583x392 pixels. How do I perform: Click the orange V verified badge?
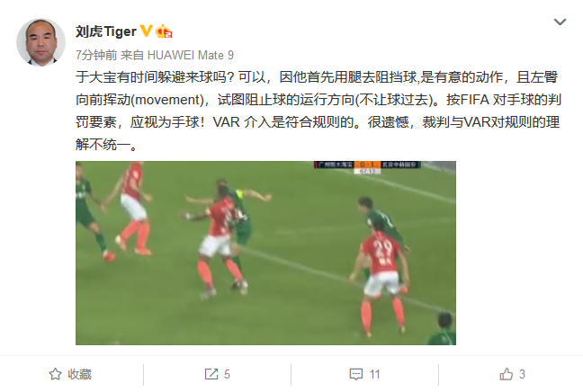click(146, 31)
